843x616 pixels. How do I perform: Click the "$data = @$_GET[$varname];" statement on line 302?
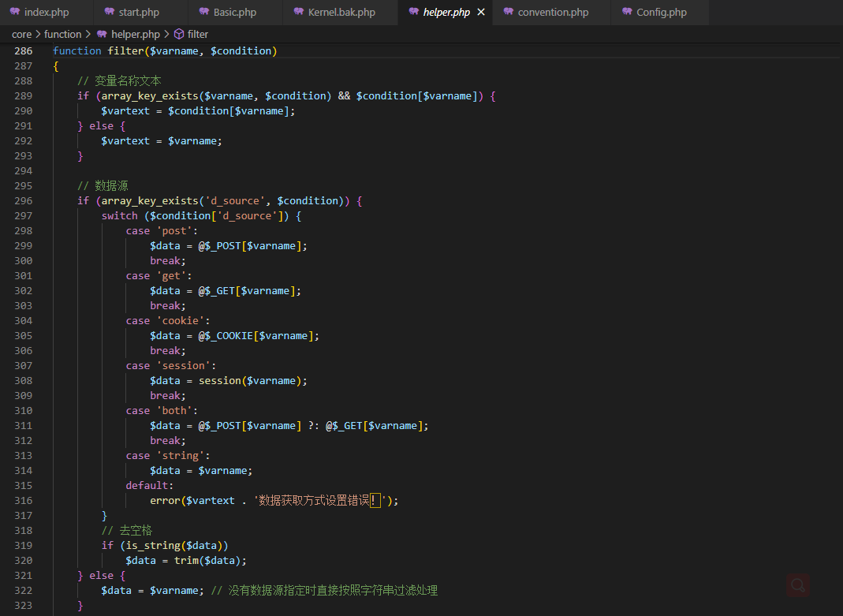coord(226,291)
